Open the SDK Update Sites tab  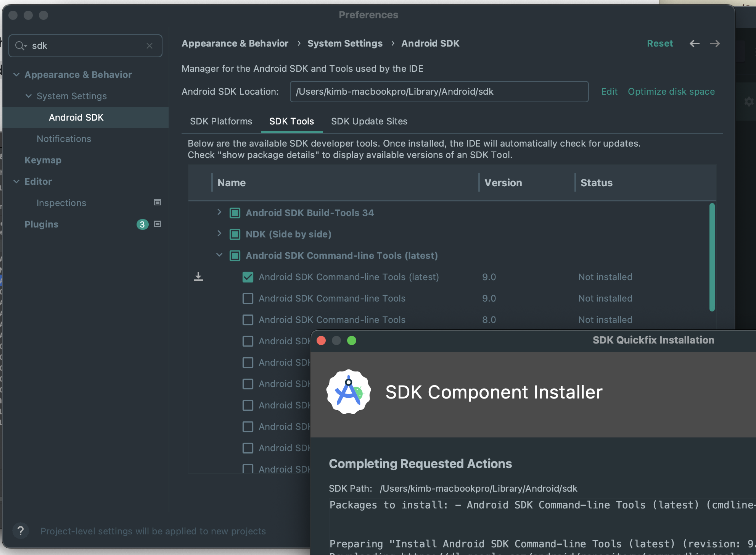point(369,121)
